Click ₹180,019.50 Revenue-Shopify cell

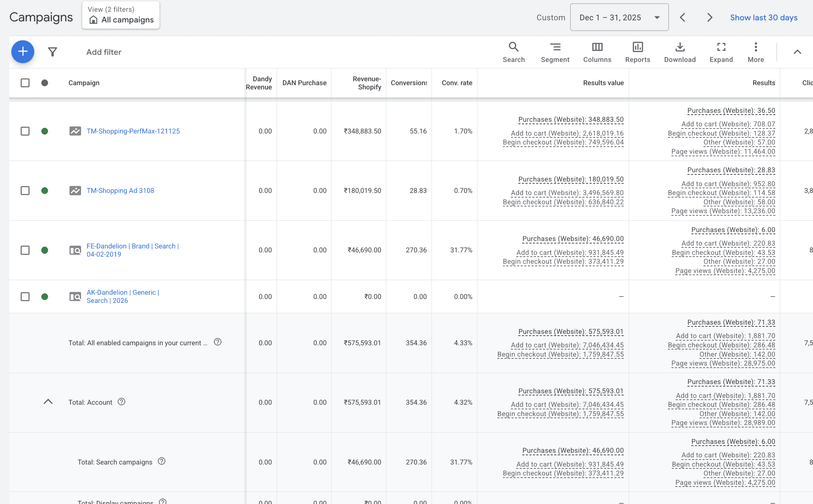click(362, 190)
